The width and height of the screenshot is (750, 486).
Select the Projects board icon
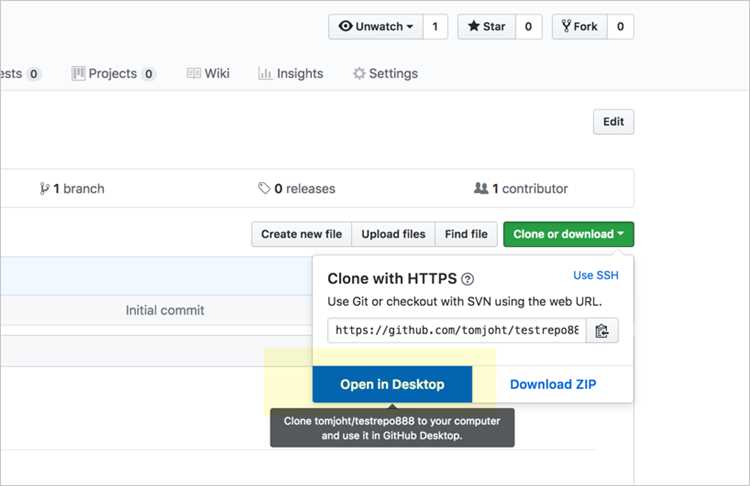78,73
